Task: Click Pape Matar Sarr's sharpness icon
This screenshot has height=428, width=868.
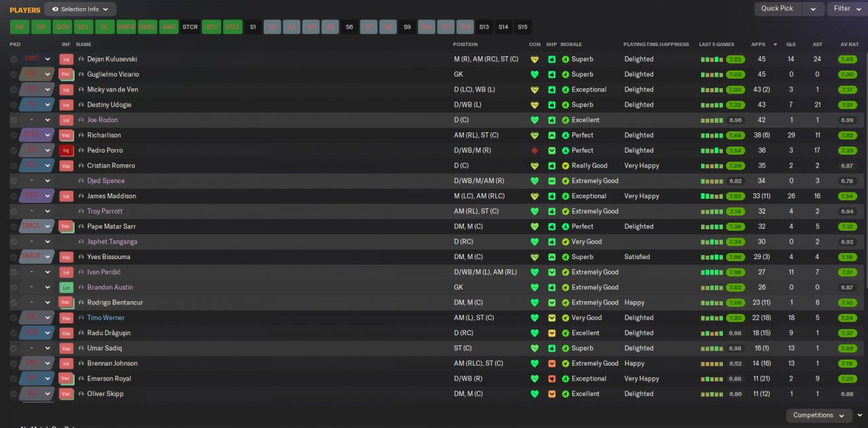Action: point(552,227)
